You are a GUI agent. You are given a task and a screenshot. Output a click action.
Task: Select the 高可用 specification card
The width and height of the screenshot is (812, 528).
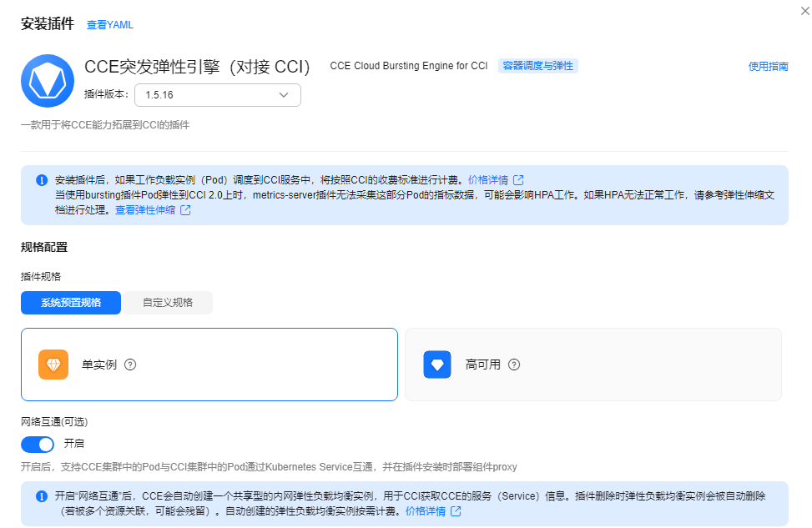point(593,365)
